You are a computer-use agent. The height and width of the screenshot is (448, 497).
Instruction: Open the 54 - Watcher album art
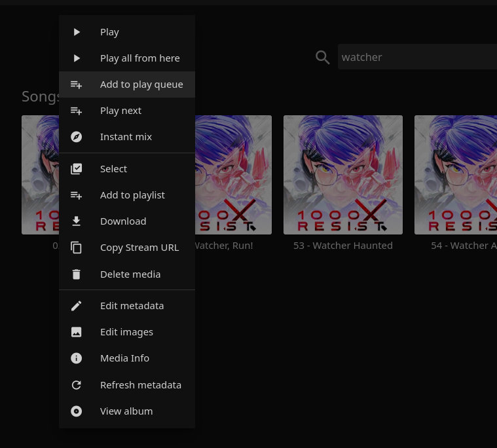point(456,175)
